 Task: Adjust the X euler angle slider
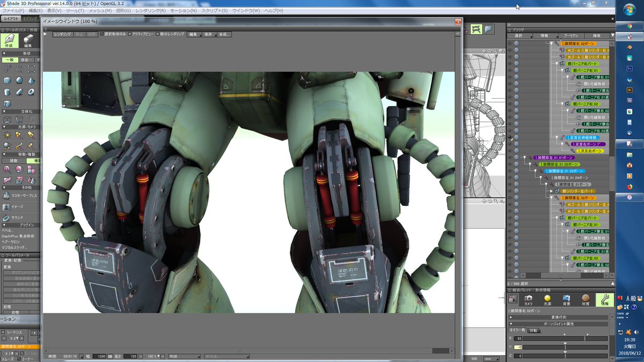[x=565, y=338]
